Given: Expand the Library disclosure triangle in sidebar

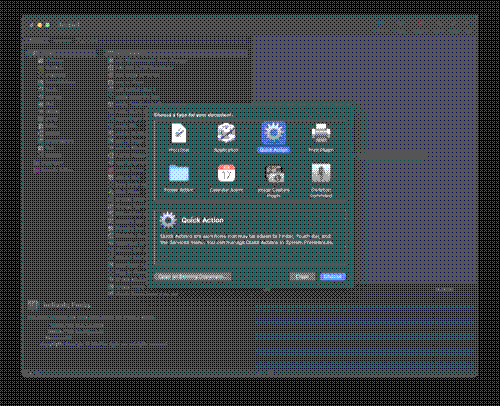Looking at the screenshot, I should pos(28,53).
